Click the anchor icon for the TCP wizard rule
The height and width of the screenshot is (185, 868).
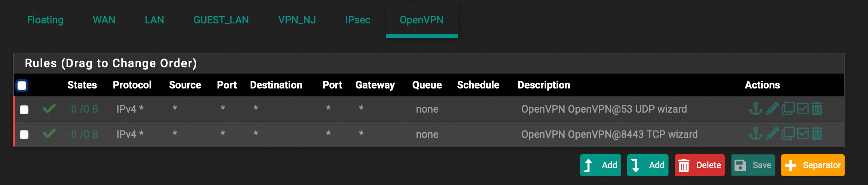(x=755, y=134)
